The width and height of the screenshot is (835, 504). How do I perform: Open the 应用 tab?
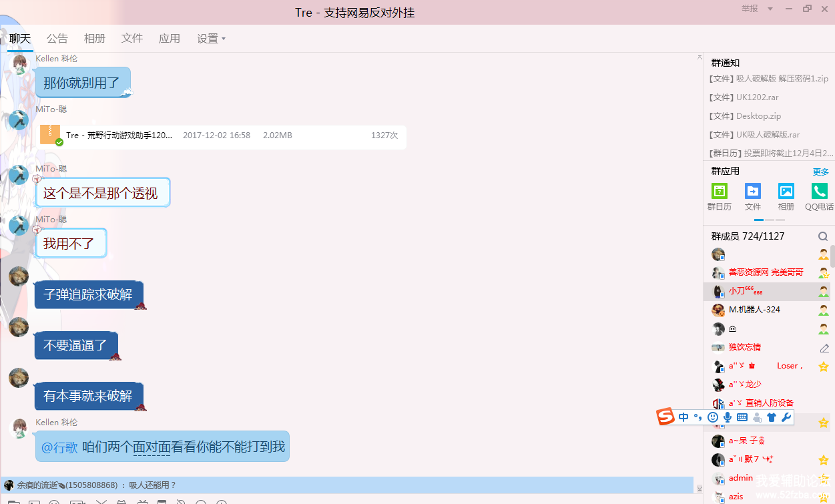[x=170, y=39]
